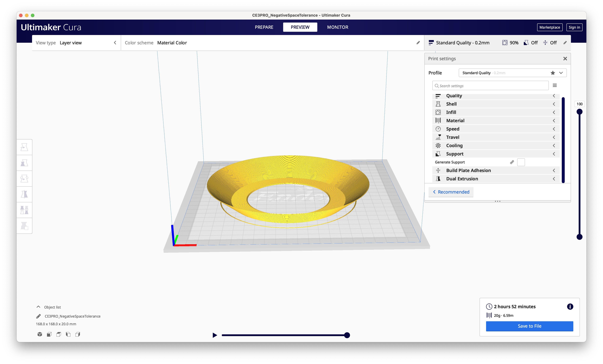Click the edit pencil in Color scheme bar

tap(418, 43)
